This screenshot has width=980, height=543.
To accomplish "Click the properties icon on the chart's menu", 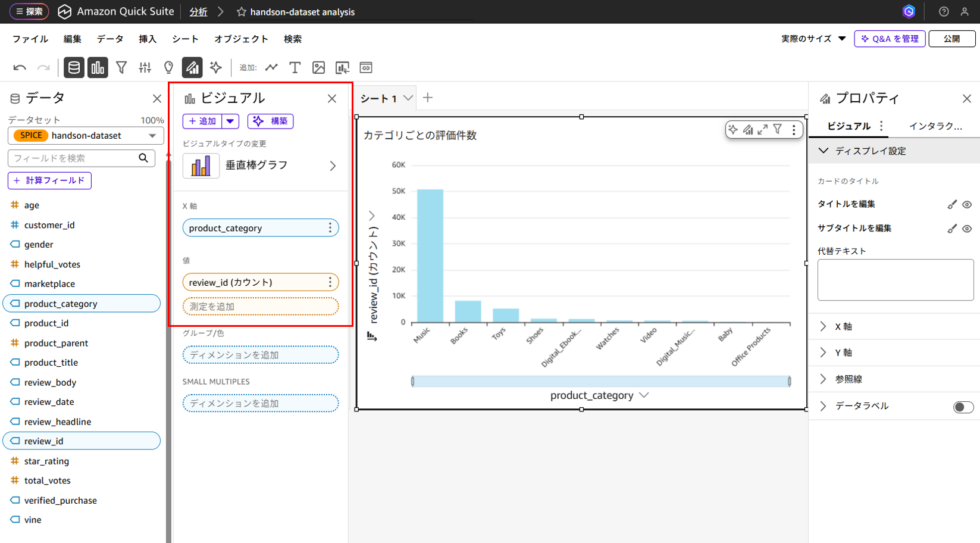I will (748, 129).
